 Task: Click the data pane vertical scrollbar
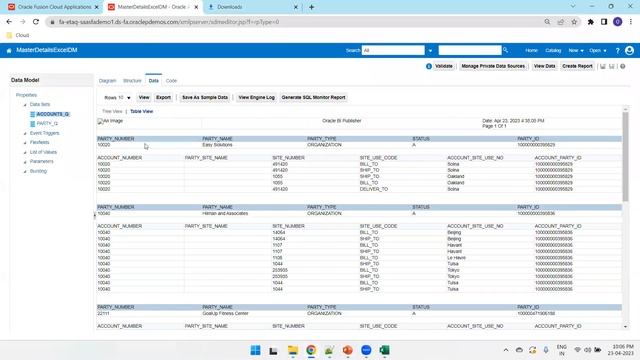[625, 156]
